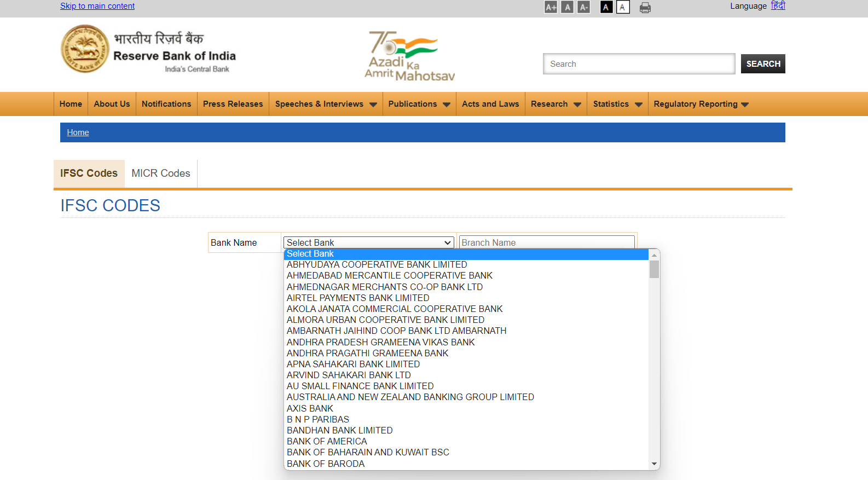
Task: Select the IFSC Codes tab
Action: (x=89, y=174)
